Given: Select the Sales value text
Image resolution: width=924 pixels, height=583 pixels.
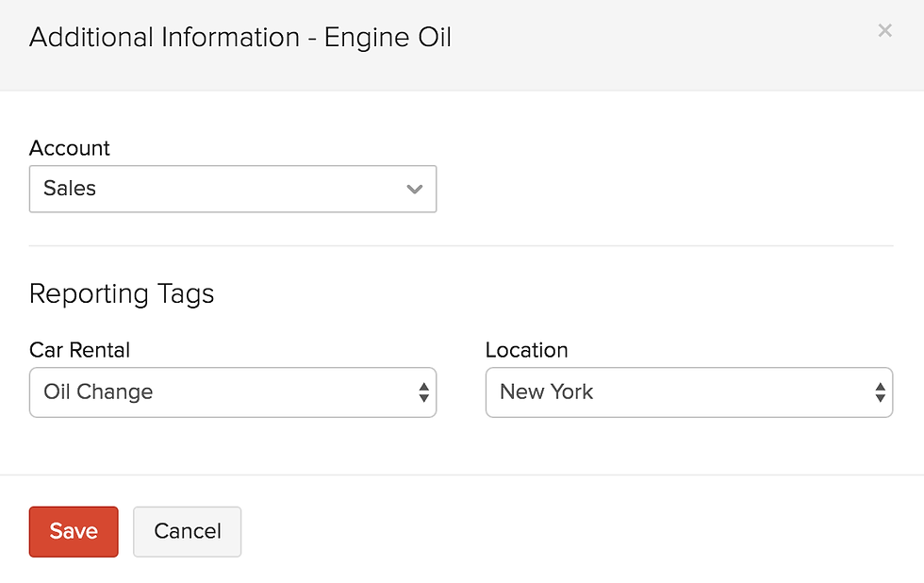Looking at the screenshot, I should click(x=70, y=188).
